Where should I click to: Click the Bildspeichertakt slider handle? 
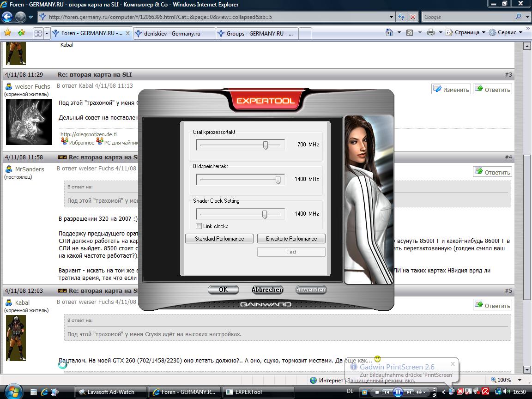tap(278, 180)
